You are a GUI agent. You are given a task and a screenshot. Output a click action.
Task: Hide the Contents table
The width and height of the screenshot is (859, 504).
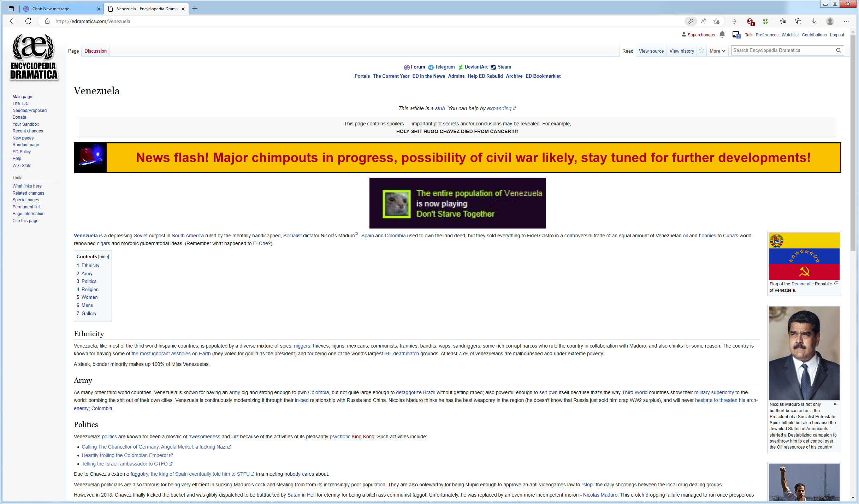[103, 257]
